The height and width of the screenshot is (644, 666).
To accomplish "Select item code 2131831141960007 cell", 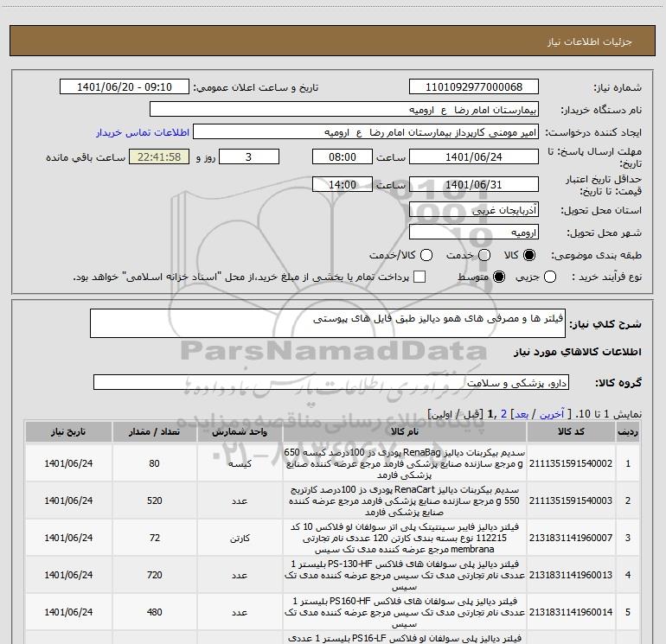I will (x=571, y=538).
